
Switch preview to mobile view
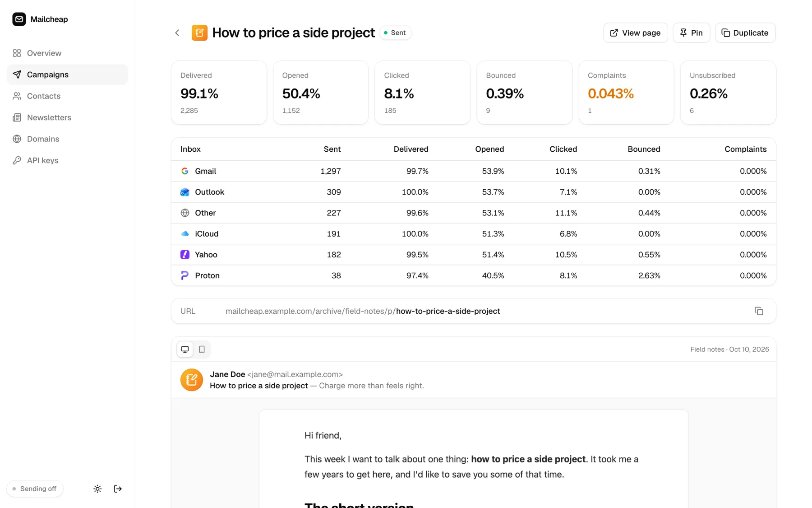(x=202, y=349)
